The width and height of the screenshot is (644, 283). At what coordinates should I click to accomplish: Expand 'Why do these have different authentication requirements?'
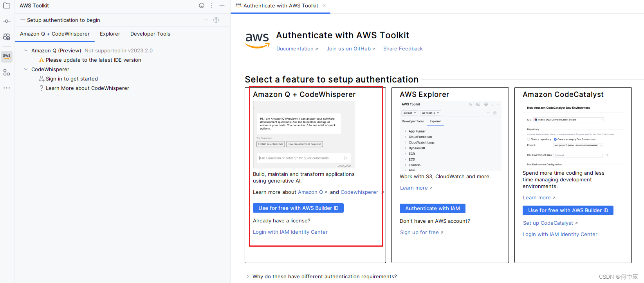pyautogui.click(x=247, y=276)
